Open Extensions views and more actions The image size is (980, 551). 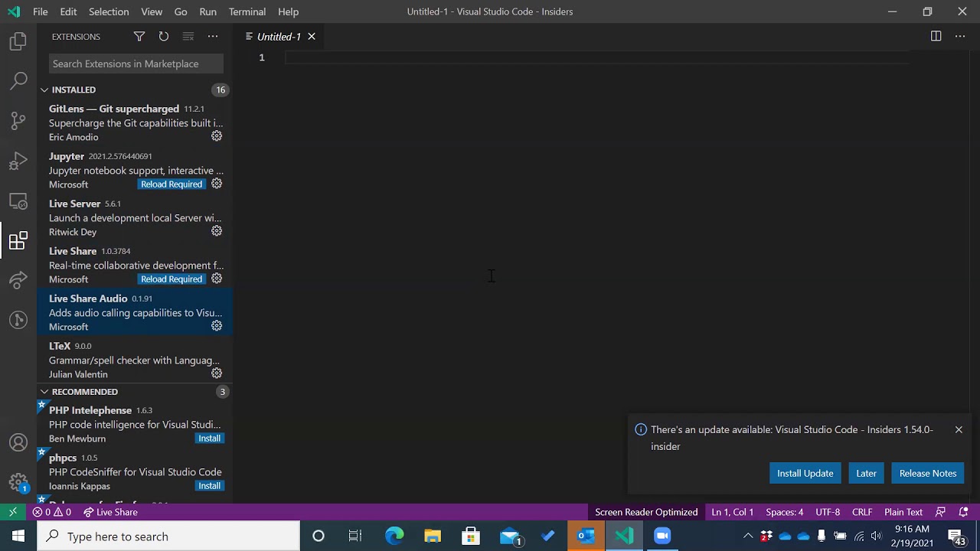click(213, 36)
